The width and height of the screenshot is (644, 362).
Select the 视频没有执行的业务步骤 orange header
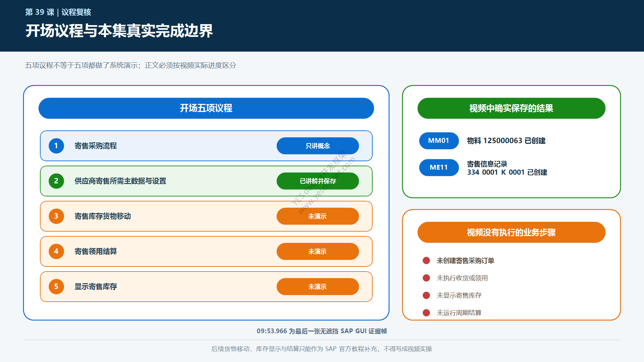point(511,232)
